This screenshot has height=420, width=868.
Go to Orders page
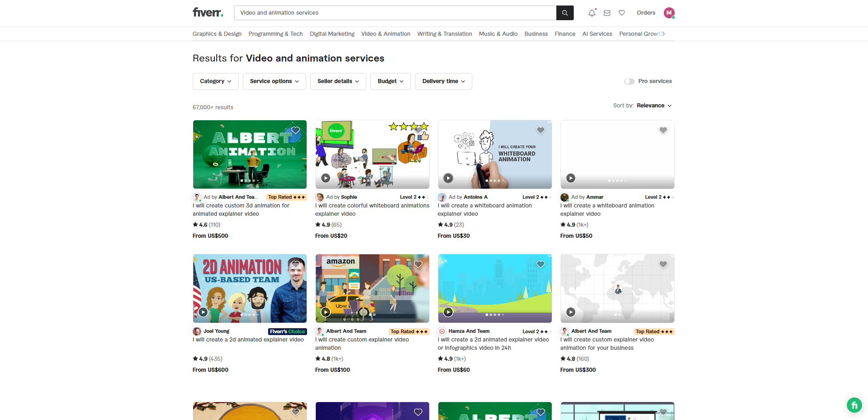[x=646, y=13]
